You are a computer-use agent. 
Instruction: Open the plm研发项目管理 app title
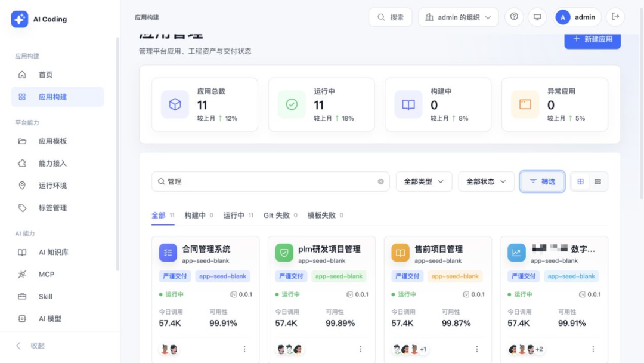[329, 249]
